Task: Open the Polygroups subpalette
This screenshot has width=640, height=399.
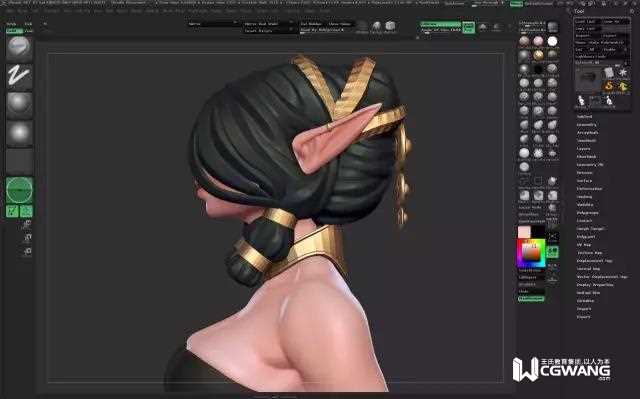Action: tap(587, 213)
